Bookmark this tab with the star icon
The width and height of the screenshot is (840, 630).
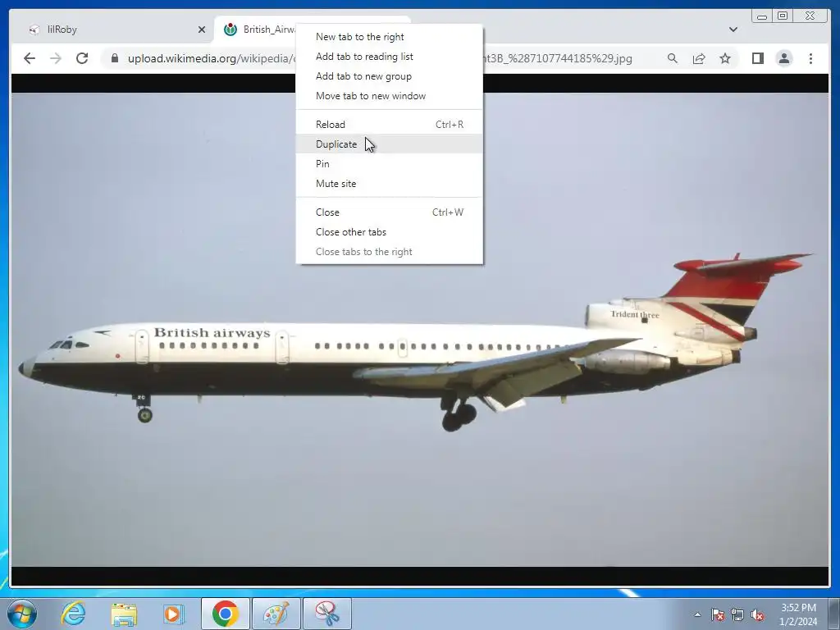coord(725,58)
